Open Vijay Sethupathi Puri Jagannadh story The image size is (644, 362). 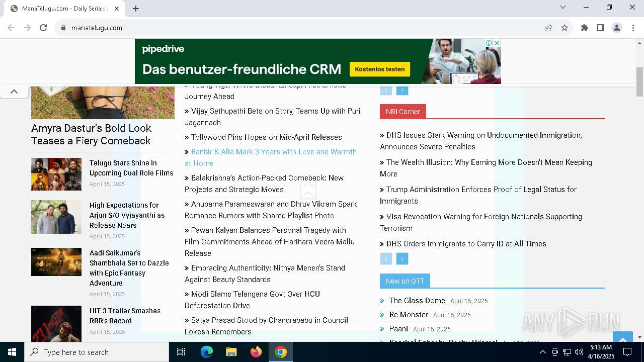273,117
